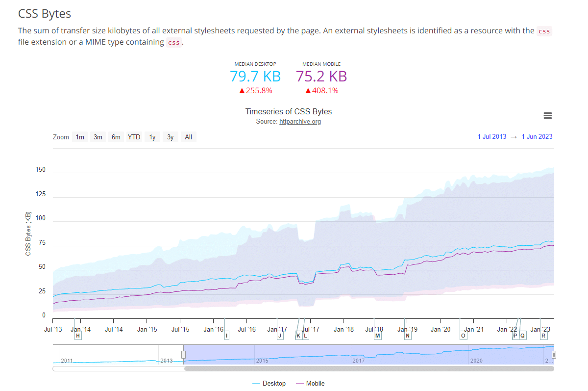Open the chart context menu hamburger icon
This screenshot has width=588, height=391.
[x=548, y=116]
